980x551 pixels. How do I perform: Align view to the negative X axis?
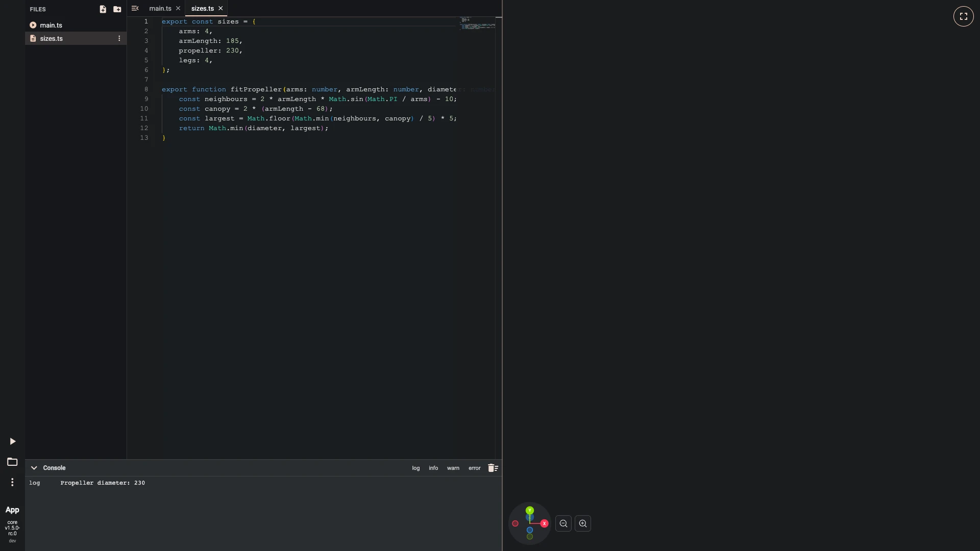tap(515, 523)
